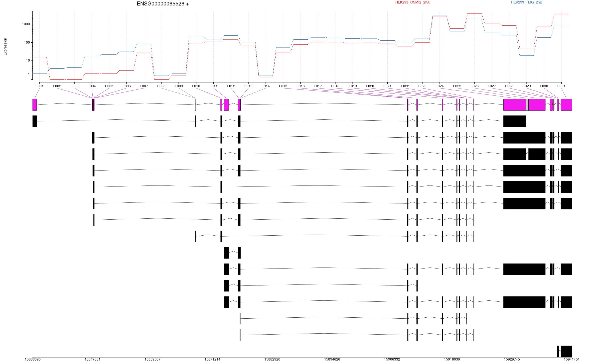Click genomic coordinate 15941451
Viewport: 599px width, 364px height.
572,359
